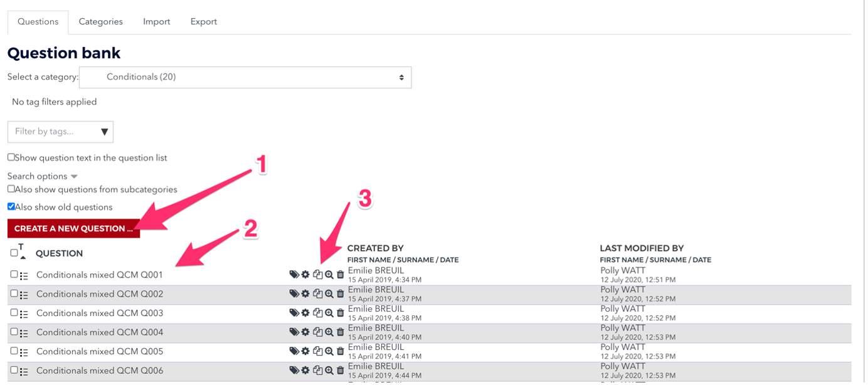
Task: Duplicate question Conditionals mixed QCM Q005
Action: pos(317,351)
